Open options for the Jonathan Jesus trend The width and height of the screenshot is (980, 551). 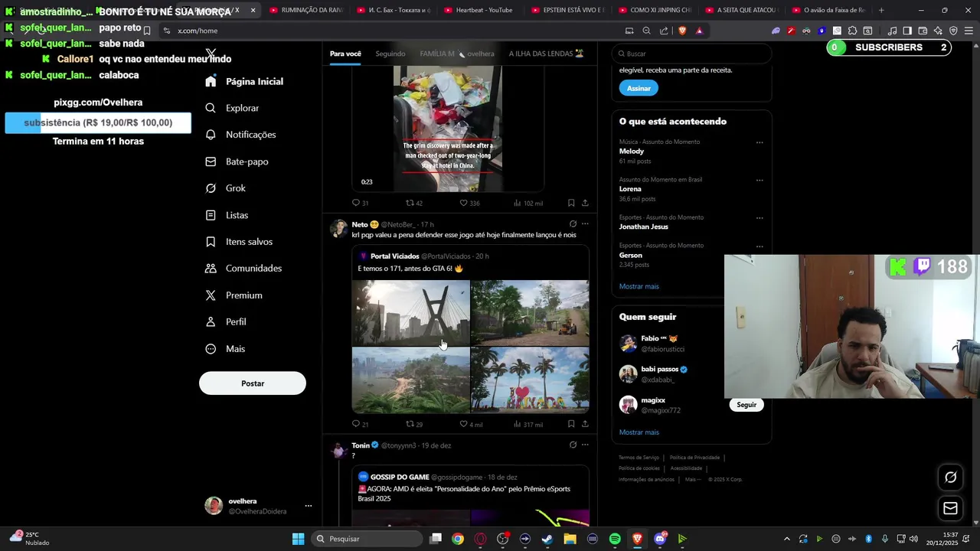pos(759,218)
